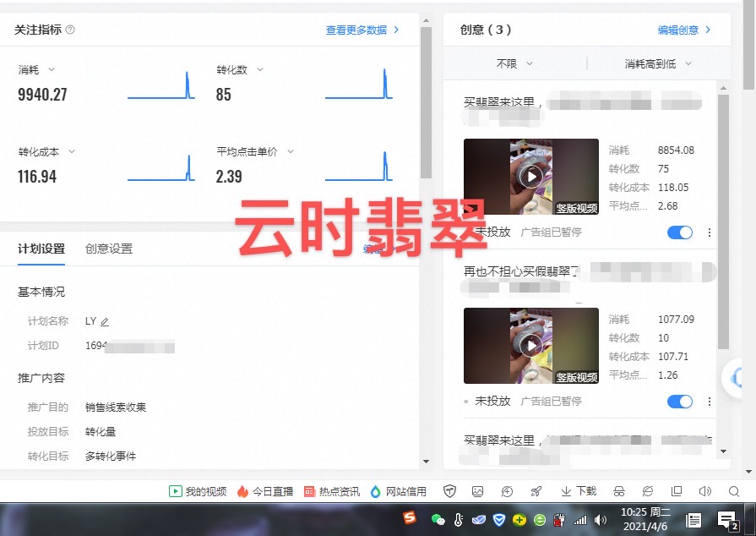Image resolution: width=756 pixels, height=536 pixels.
Task: Play the video of the 8854.08 creative
Action: 530,177
